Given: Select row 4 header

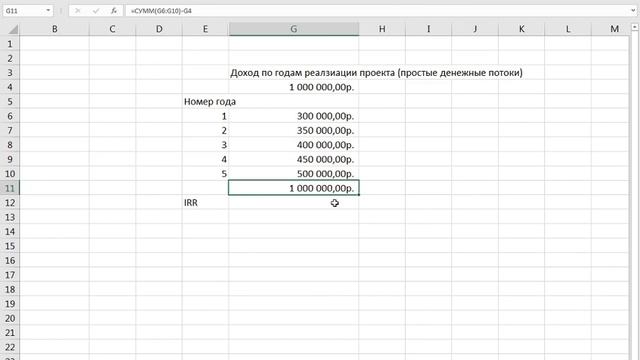Looking at the screenshot, I should tap(10, 87).
